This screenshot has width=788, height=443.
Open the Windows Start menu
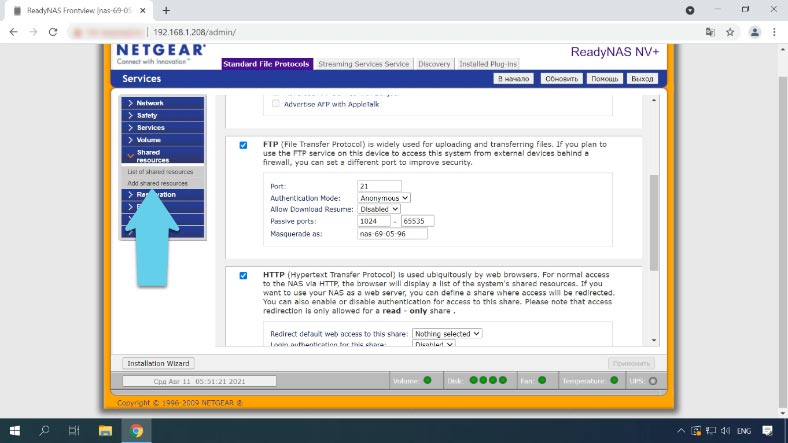[x=15, y=430]
